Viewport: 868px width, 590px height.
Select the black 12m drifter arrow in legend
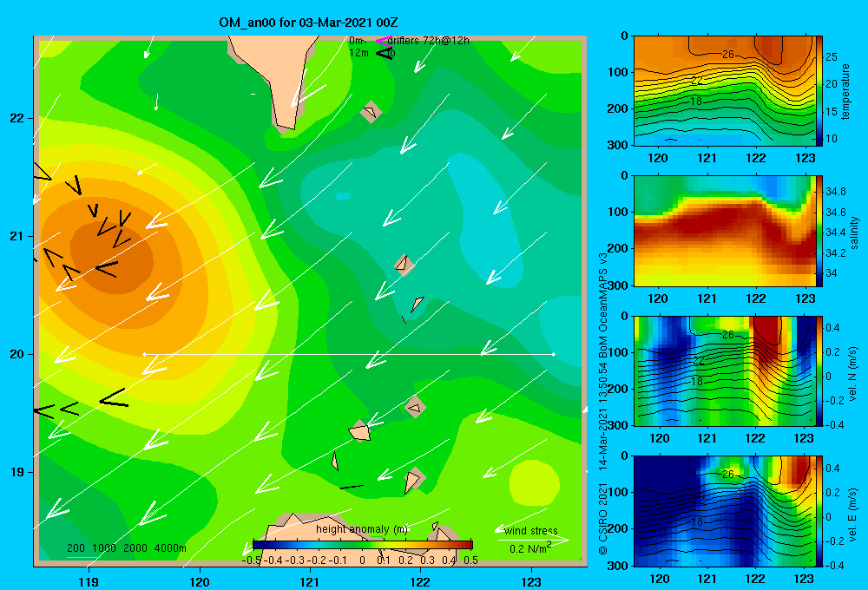tap(385, 53)
